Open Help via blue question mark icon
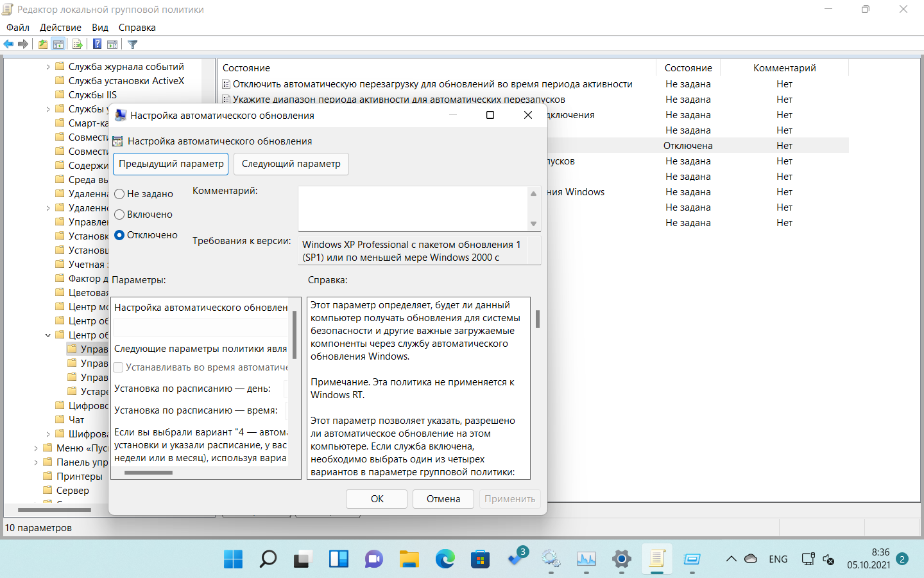The image size is (924, 578). (97, 44)
